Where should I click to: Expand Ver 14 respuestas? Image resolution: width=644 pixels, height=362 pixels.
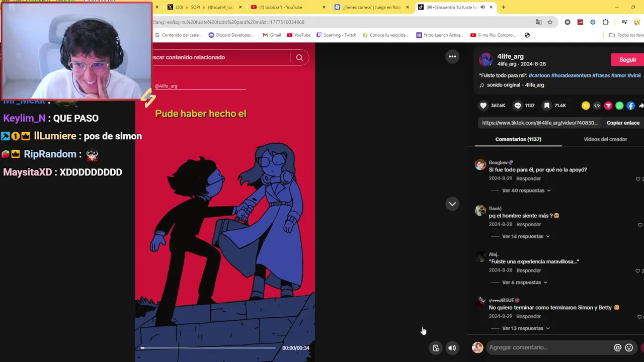[526, 236]
